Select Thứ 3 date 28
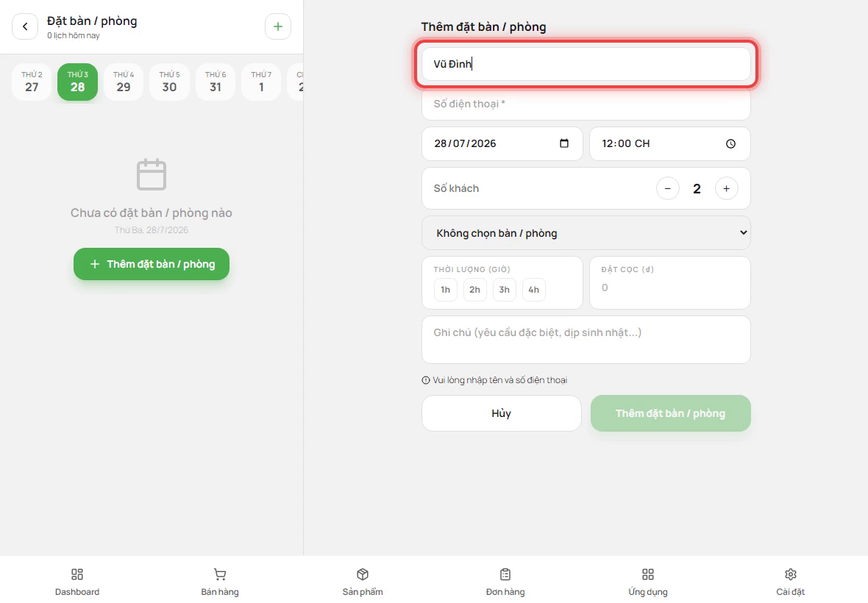Image resolution: width=868 pixels, height=603 pixels. tap(77, 82)
